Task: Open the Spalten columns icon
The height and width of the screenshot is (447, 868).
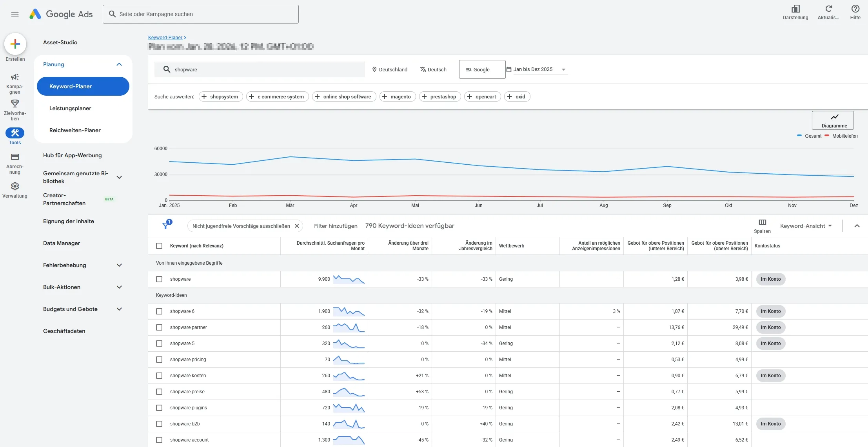Action: tap(762, 222)
